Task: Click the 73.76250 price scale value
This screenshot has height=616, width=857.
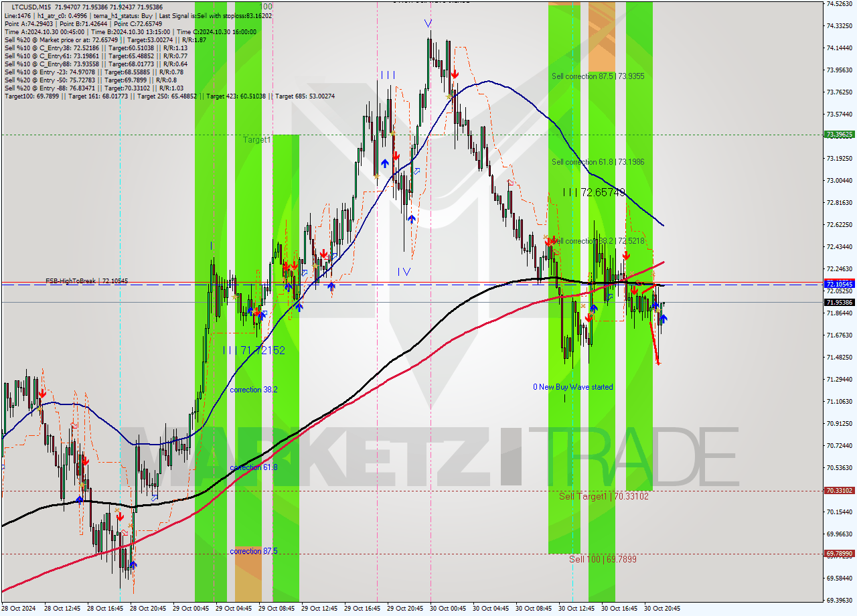Action: [840, 92]
